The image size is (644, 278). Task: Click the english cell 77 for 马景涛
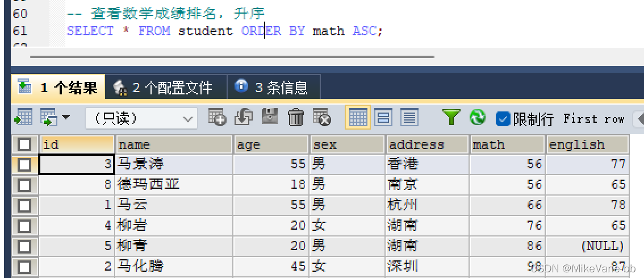tap(588, 164)
